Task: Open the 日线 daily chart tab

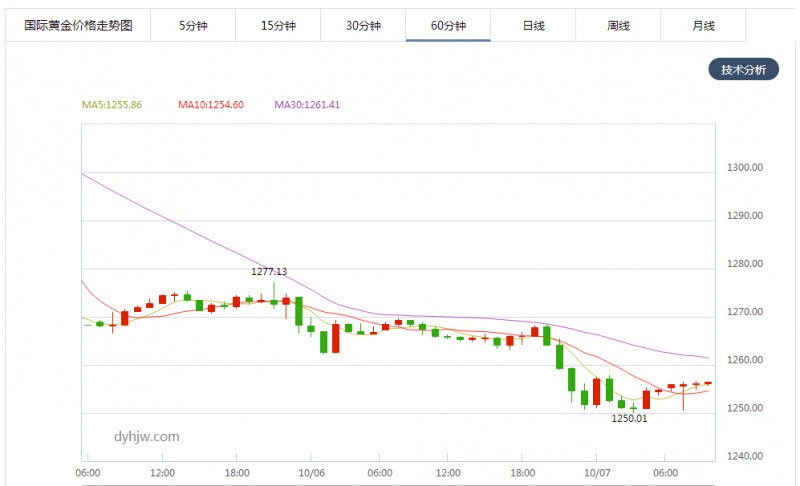Action: click(533, 25)
